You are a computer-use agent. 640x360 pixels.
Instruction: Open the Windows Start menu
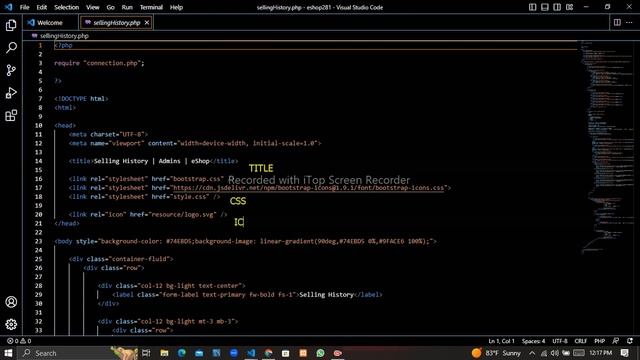click(8, 353)
